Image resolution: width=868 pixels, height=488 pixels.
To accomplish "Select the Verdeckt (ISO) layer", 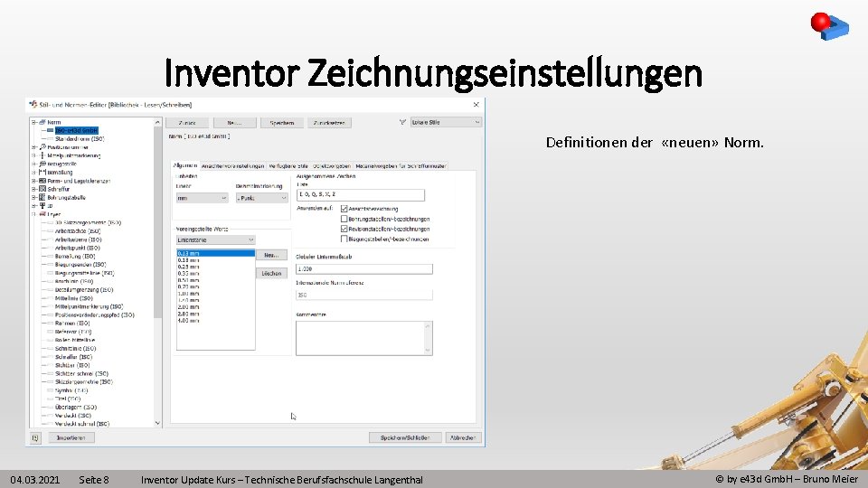I will [x=73, y=416].
